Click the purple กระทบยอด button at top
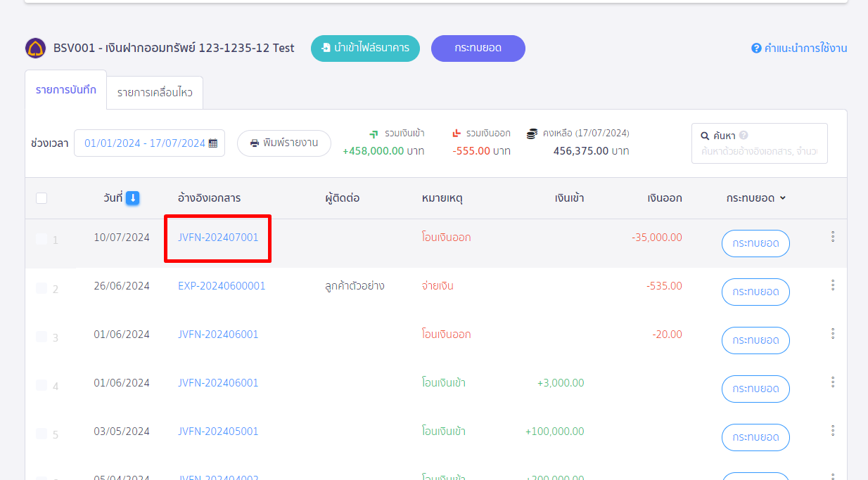Image resolution: width=868 pixels, height=480 pixels. (x=478, y=48)
